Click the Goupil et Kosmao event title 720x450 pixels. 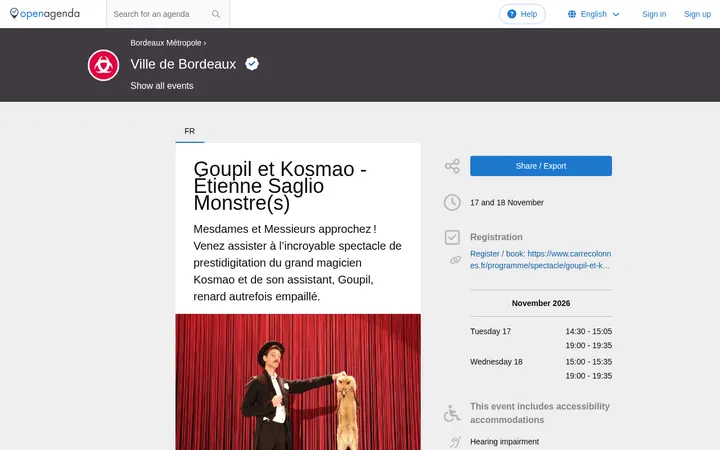coord(280,186)
